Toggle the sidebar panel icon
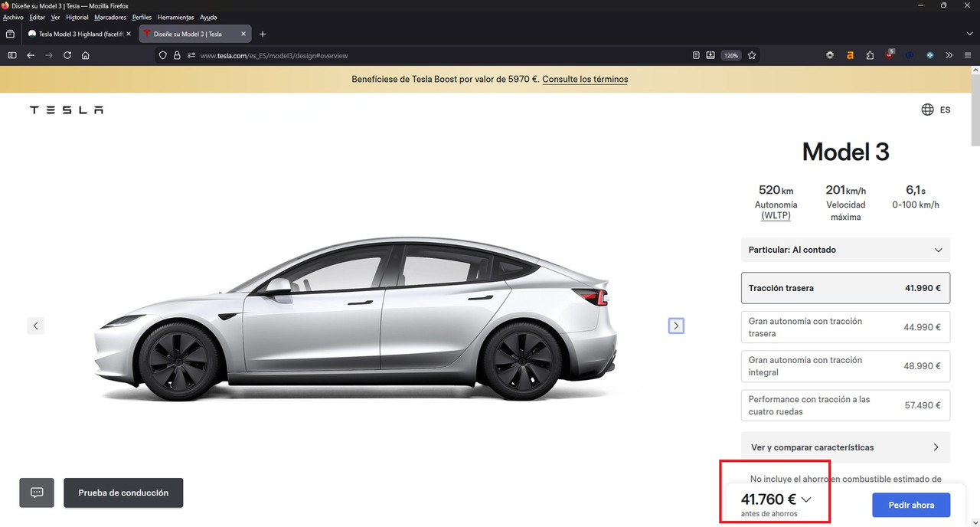This screenshot has width=980, height=527. click(x=11, y=55)
